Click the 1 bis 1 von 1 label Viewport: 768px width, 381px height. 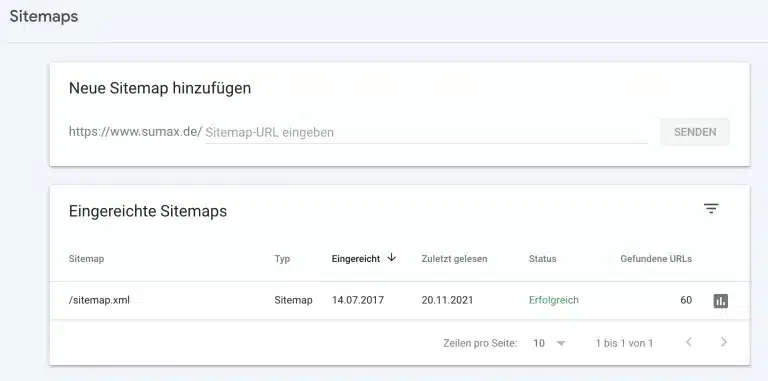click(x=624, y=343)
